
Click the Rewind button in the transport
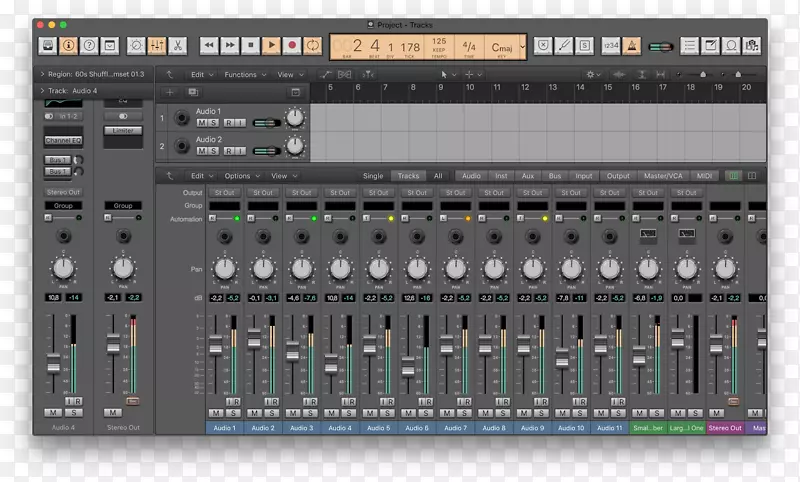click(208, 45)
